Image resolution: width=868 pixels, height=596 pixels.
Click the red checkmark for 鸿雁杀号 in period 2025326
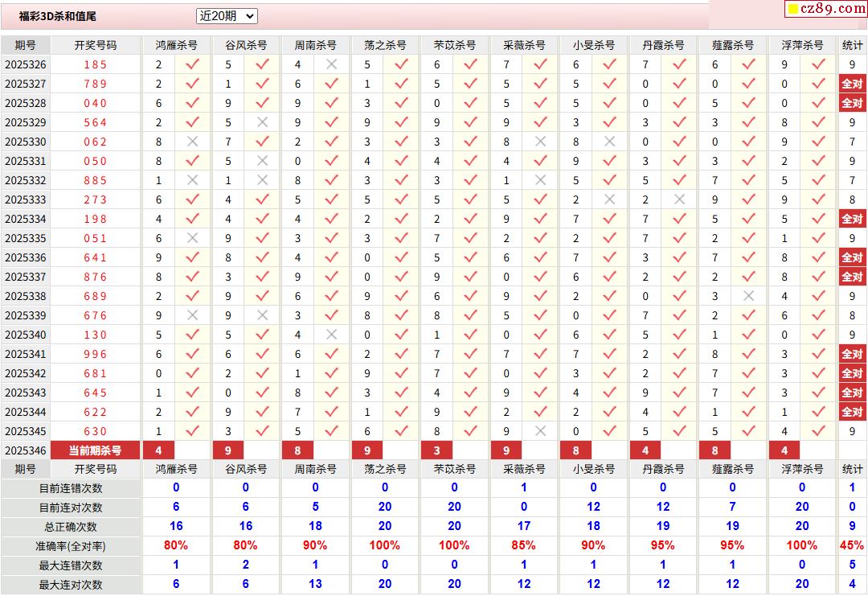pos(192,64)
